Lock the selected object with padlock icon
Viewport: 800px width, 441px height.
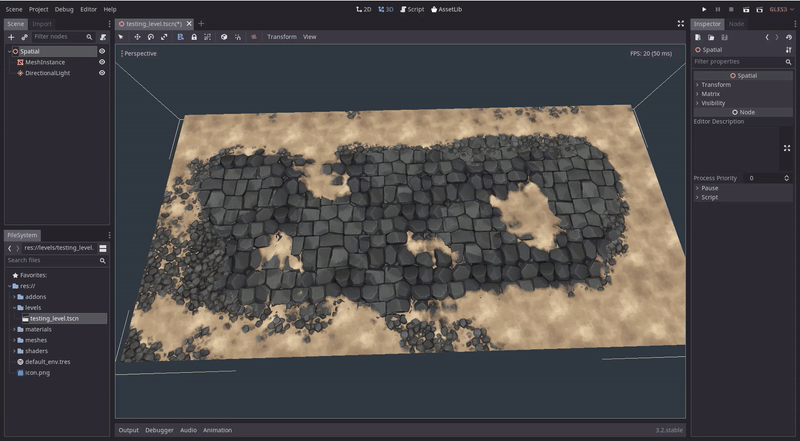(193, 37)
